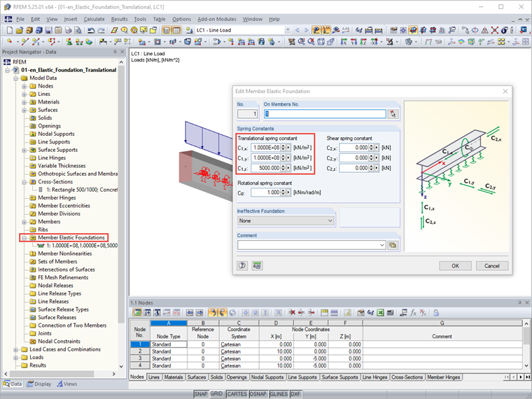The image size is (532, 399).
Task: Toggle DXF in status bar
Action: [295, 394]
